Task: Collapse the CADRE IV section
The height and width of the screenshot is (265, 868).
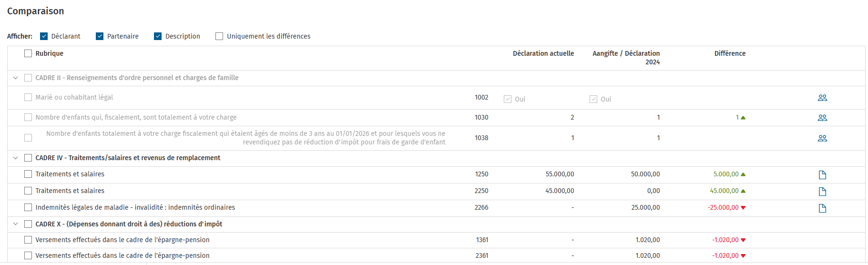Action: click(x=15, y=158)
